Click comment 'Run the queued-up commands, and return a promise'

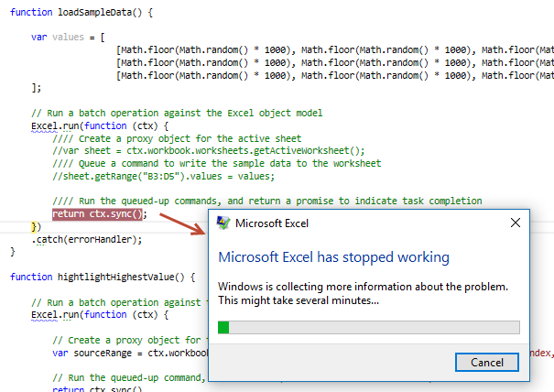[267, 201]
